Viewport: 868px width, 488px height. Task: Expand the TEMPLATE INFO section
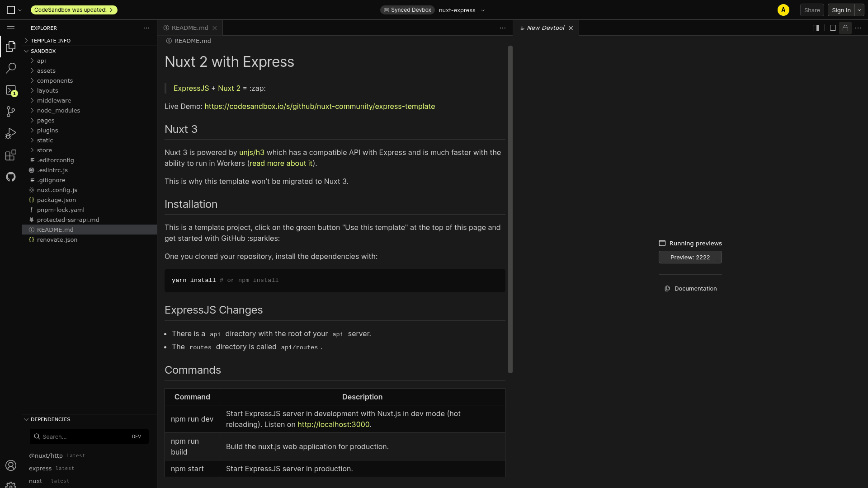pyautogui.click(x=90, y=41)
